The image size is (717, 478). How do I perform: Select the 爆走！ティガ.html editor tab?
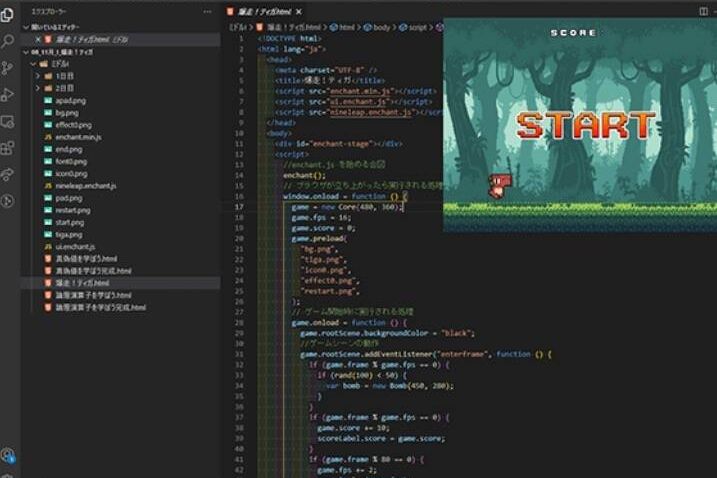coord(264,12)
